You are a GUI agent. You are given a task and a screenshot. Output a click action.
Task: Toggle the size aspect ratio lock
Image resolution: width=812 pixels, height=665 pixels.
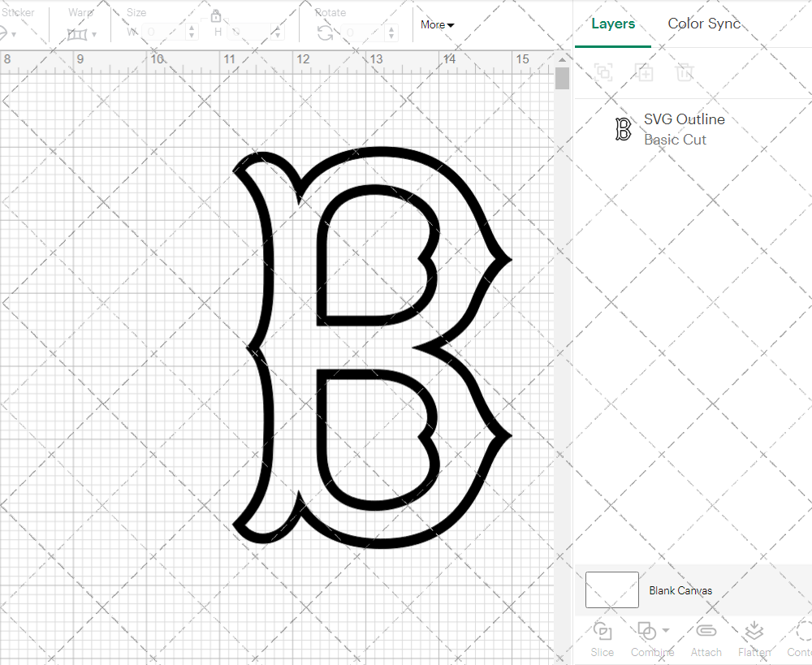(216, 16)
